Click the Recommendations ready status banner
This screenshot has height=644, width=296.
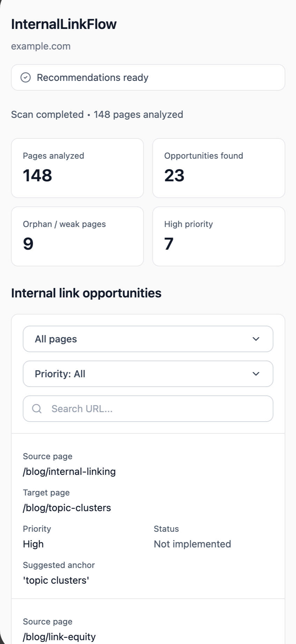pos(148,77)
